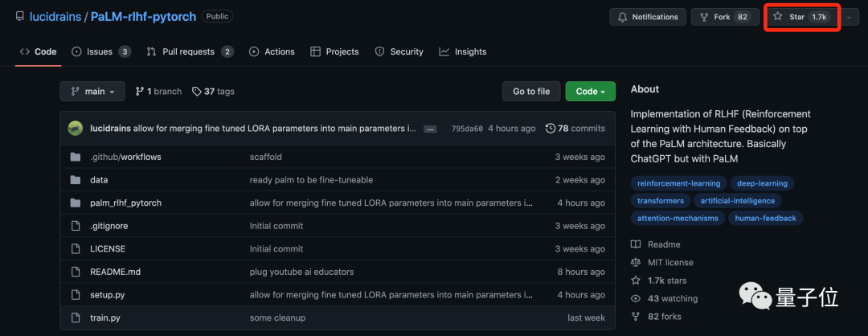This screenshot has height=336, width=868.
Task: Click the eye icon next to 43 watching
Action: pyautogui.click(x=636, y=298)
